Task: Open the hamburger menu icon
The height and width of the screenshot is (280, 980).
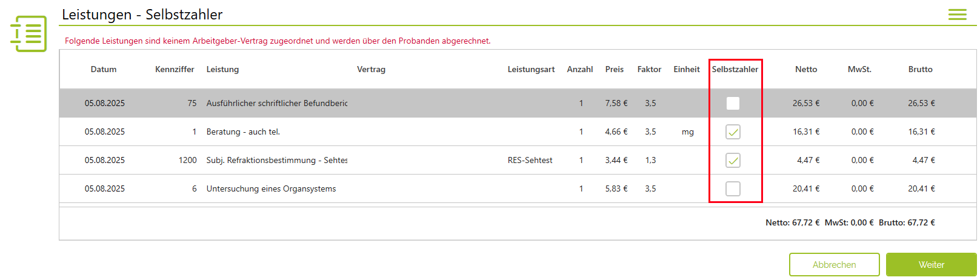Action: pos(957,15)
